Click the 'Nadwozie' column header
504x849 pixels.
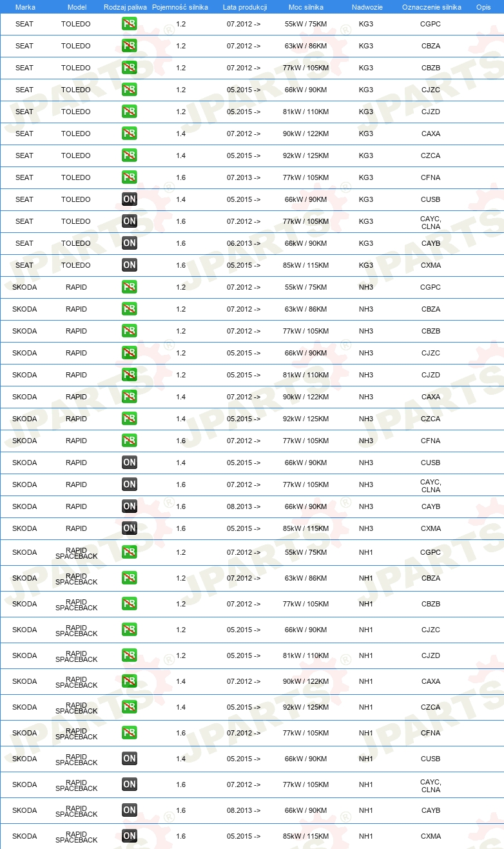pos(367,7)
